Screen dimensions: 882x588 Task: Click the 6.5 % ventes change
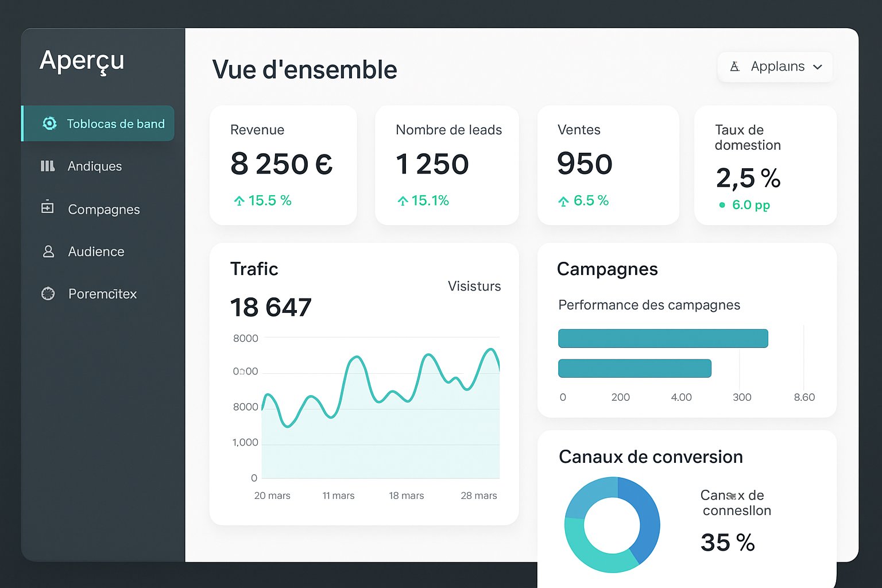pyautogui.click(x=591, y=200)
